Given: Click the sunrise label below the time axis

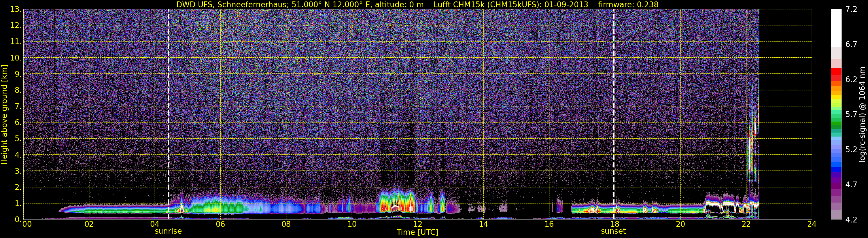Looking at the screenshot, I should (x=168, y=231).
